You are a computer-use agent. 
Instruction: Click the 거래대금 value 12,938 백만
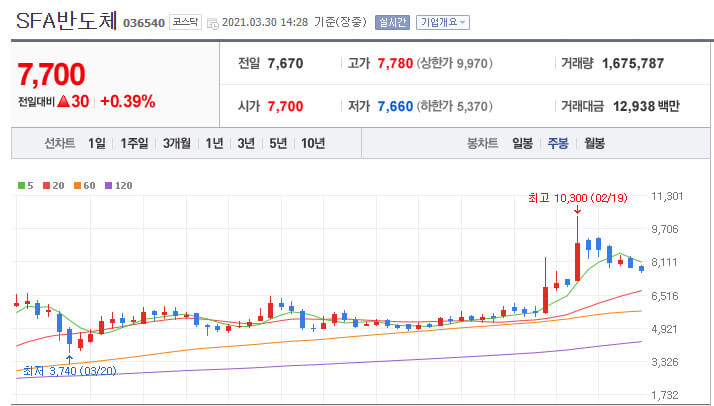[x=646, y=107]
